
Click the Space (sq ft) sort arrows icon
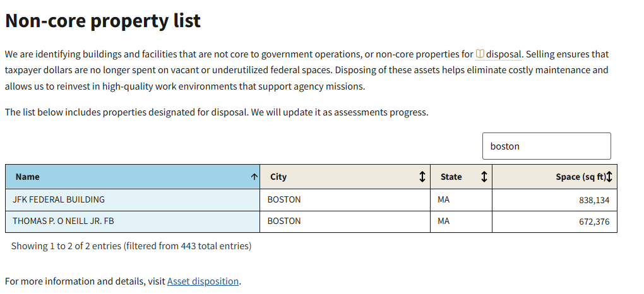(609, 177)
